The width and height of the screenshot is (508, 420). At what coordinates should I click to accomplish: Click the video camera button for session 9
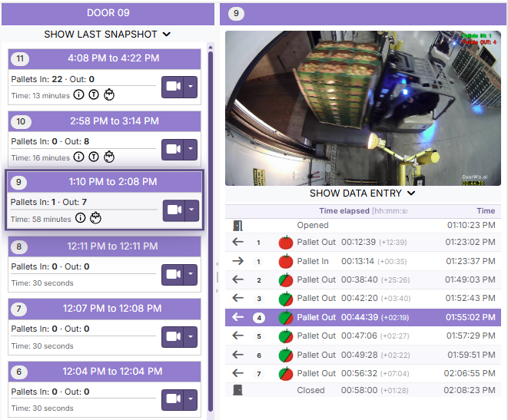tap(174, 210)
